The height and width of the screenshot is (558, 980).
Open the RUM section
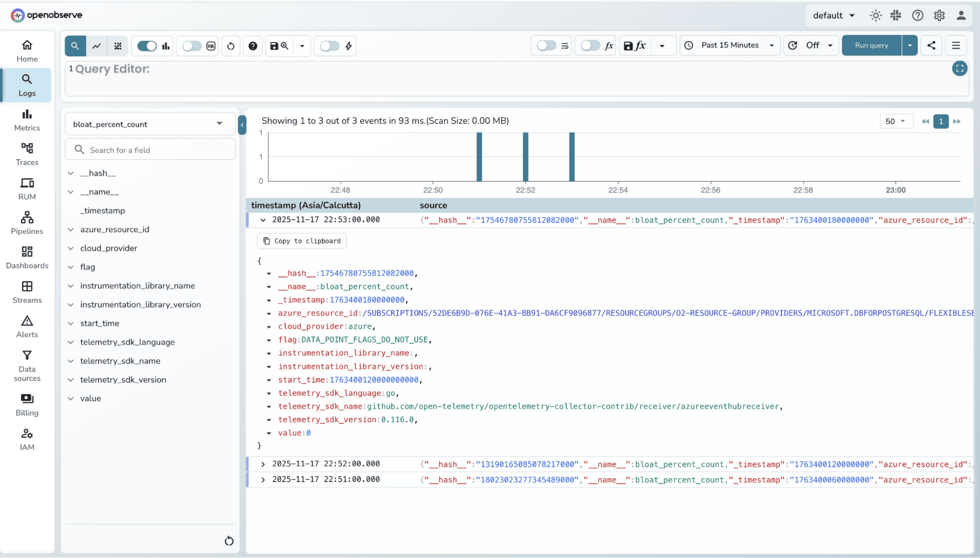[x=26, y=189]
